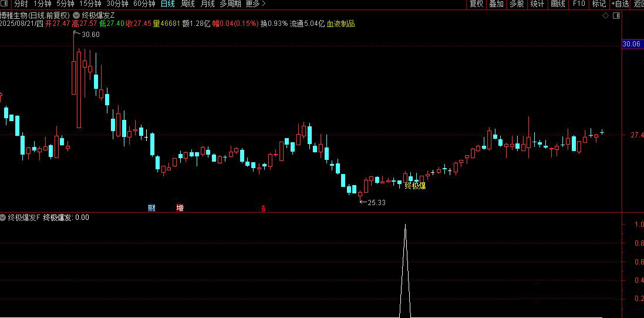This screenshot has width=644, height=318.
Task: Switch to the 月线 monthly chart tab
Action: tap(207, 4)
